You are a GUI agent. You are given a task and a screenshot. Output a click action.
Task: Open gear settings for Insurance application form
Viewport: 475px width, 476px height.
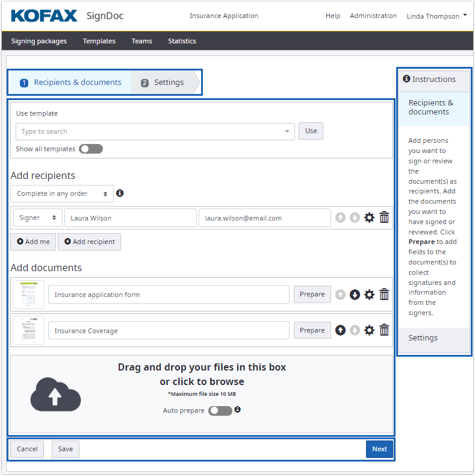click(370, 295)
